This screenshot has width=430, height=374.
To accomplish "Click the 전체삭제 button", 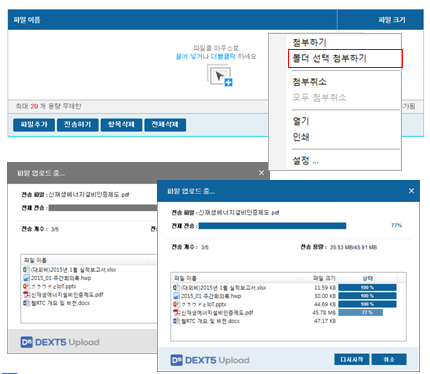I will click(x=165, y=125).
